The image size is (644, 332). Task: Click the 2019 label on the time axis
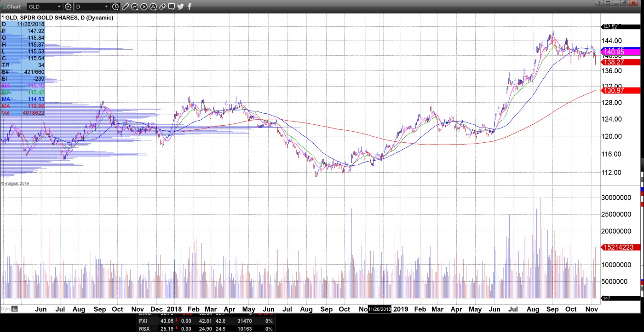pos(400,309)
